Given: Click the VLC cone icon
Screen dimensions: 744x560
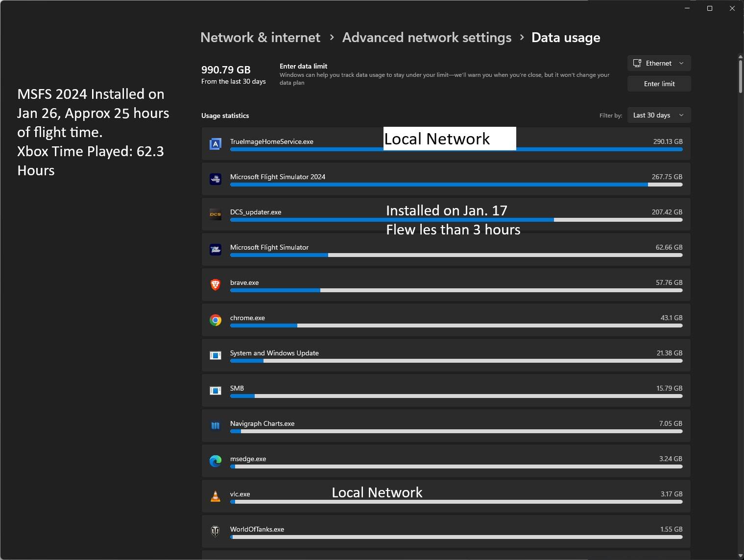Looking at the screenshot, I should [216, 496].
